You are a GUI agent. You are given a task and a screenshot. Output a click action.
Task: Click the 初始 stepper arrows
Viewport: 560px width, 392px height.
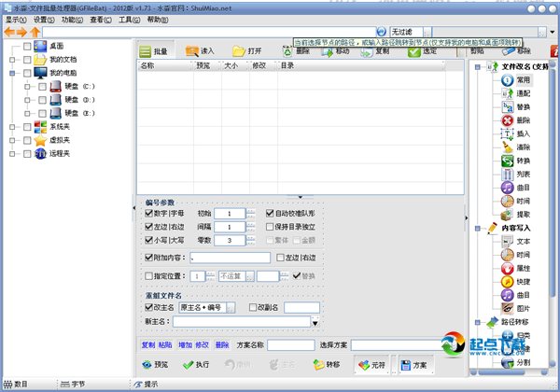pyautogui.click(x=251, y=213)
